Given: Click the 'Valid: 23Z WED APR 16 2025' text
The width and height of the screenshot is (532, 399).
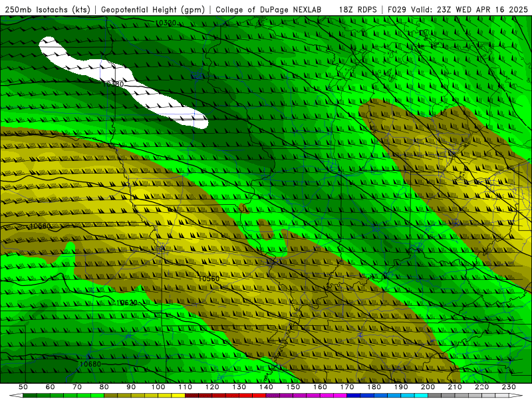Looking at the screenshot, I should pos(469,9).
